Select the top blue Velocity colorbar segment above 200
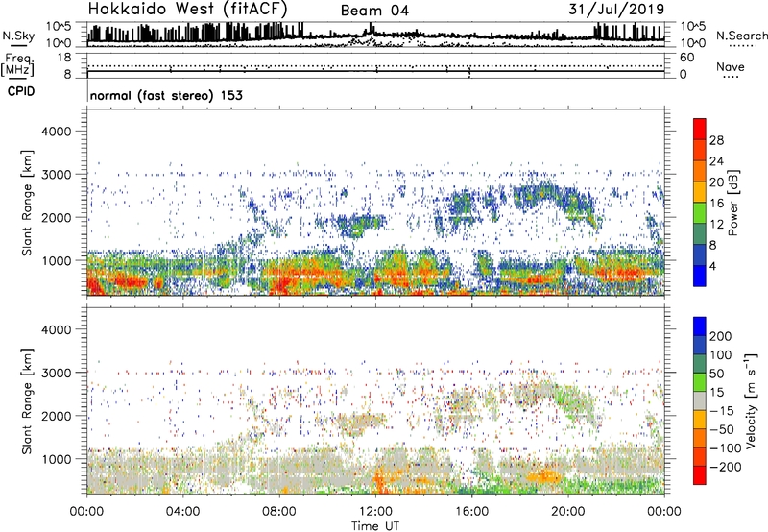 click(x=700, y=326)
